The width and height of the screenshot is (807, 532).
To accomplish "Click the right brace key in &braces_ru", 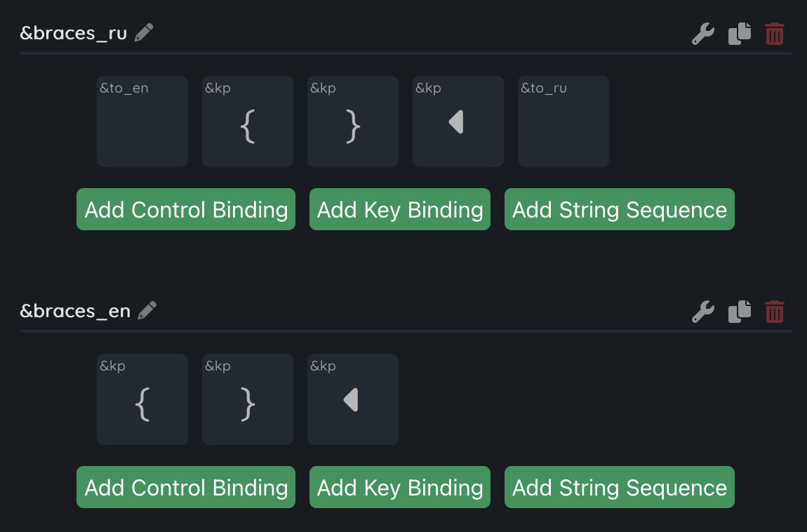I will pos(353,121).
